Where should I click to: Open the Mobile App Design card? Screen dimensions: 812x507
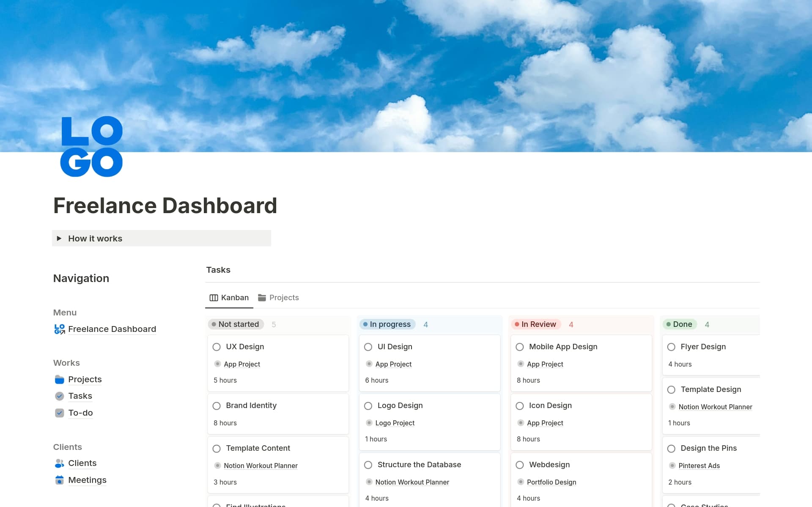pos(563,347)
